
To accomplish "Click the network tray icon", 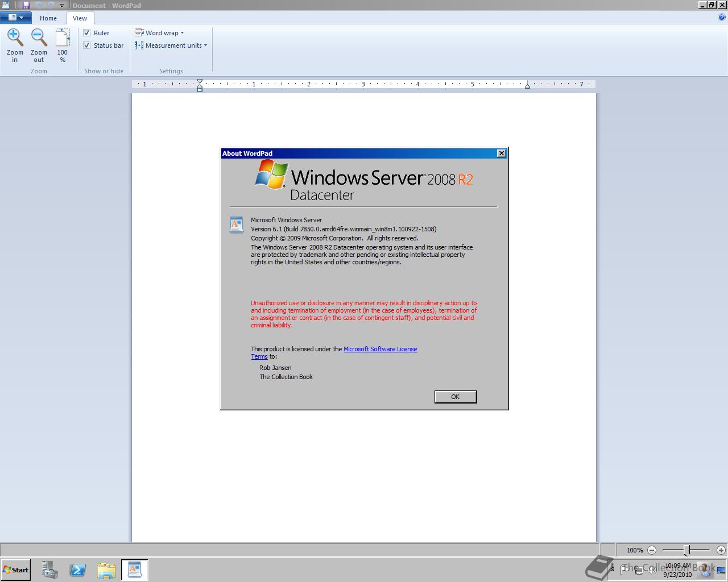I will click(639, 569).
